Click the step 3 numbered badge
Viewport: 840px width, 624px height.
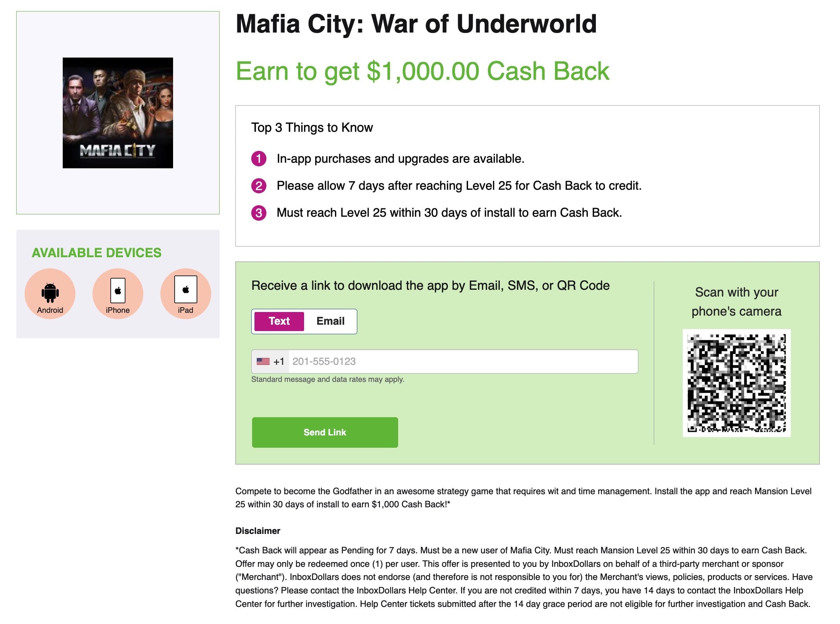259,213
